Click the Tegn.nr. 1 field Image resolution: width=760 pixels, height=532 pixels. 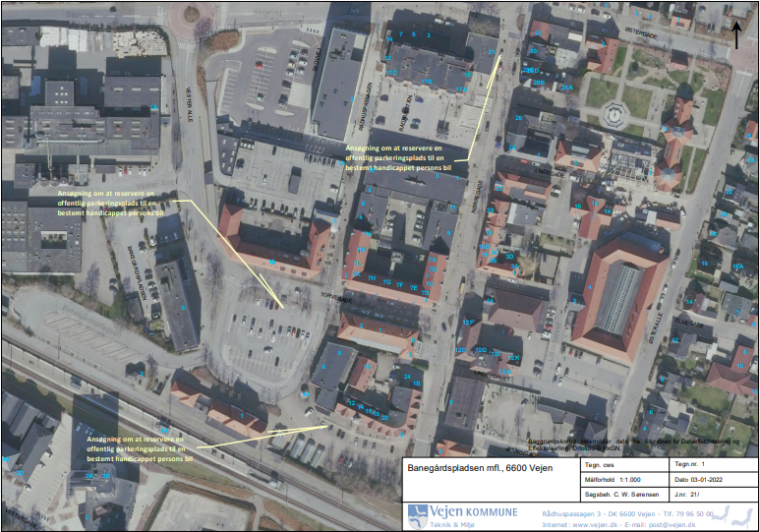point(713,464)
